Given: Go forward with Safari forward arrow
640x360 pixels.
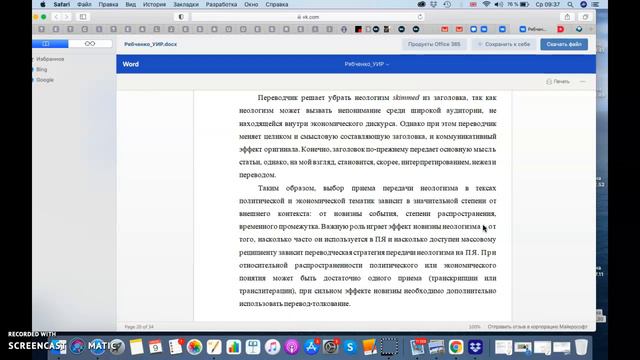Looking at the screenshot, I should (x=67, y=17).
